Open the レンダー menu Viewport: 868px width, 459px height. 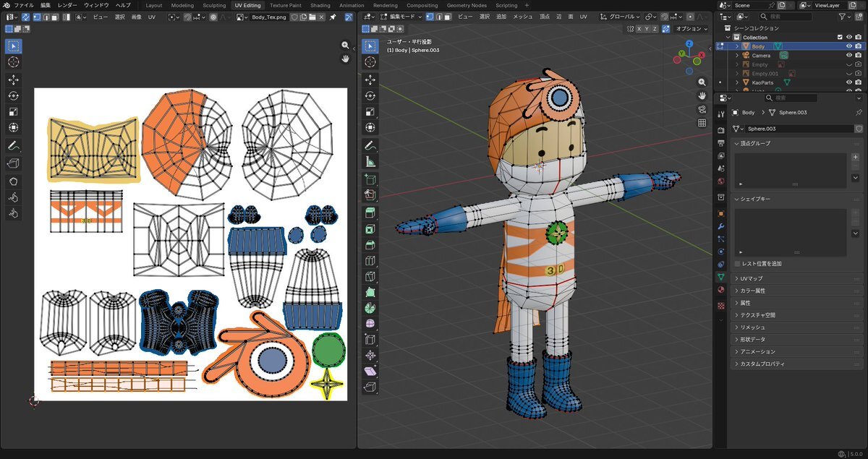tap(67, 5)
